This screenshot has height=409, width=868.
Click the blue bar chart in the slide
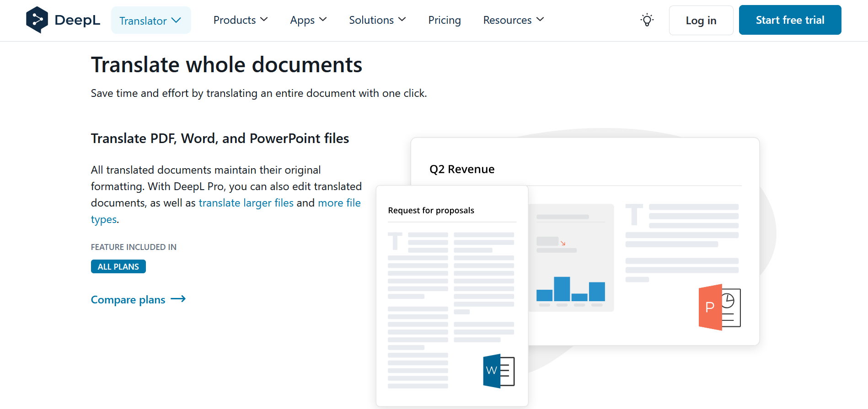(571, 289)
